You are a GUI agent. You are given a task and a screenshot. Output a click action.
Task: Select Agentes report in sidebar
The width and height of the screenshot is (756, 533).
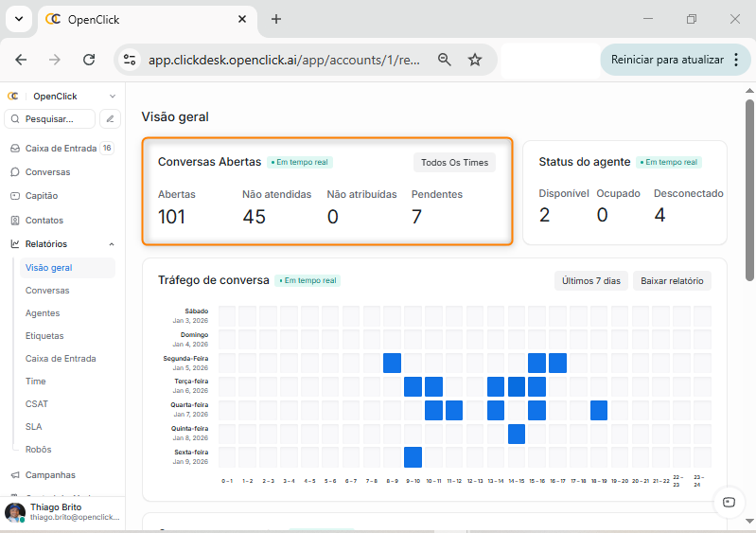43,313
